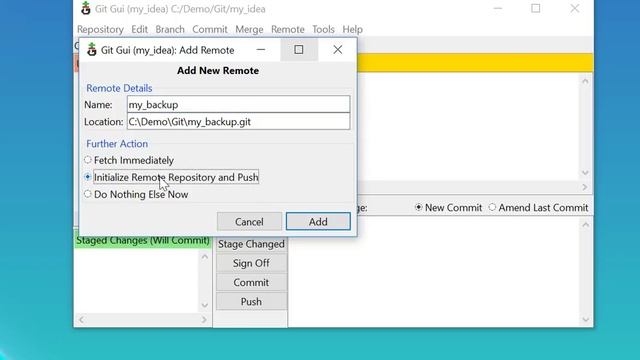Viewport: 640px width, 360px height.
Task: Open the Merge menu
Action: (x=249, y=29)
